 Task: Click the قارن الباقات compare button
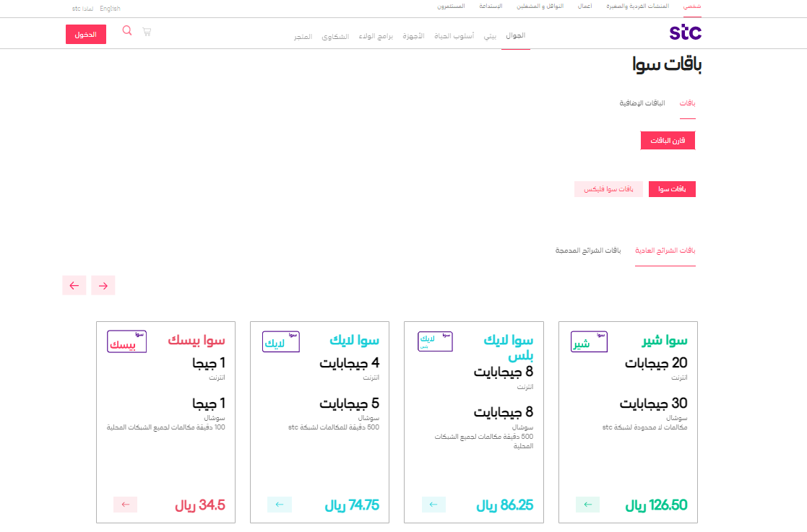(x=668, y=140)
